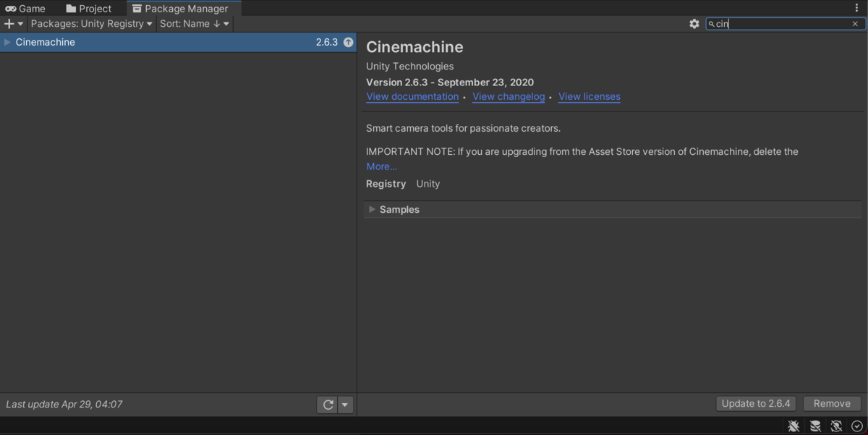Open the advanced settings gear menu
This screenshot has height=435, width=868.
point(694,24)
